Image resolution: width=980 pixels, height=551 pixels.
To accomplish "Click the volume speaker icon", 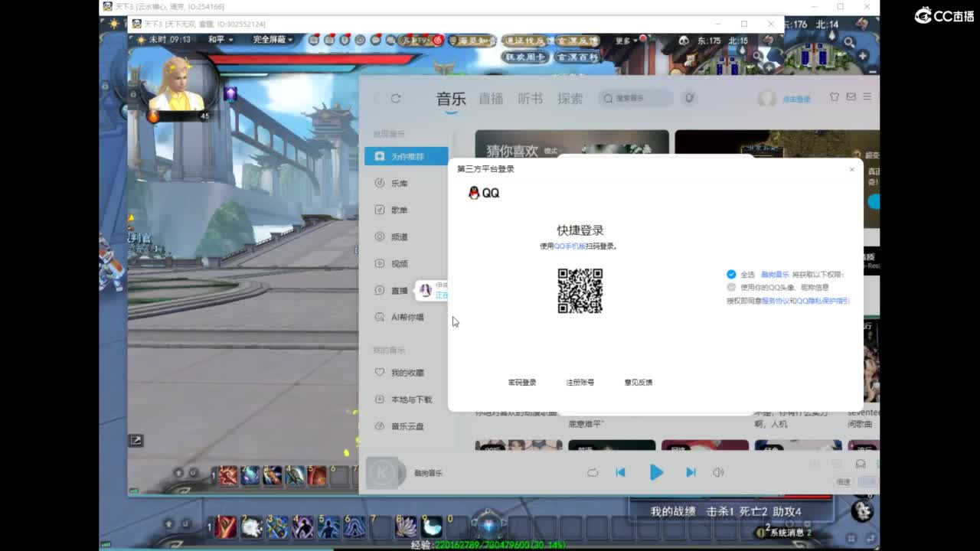I will click(718, 472).
